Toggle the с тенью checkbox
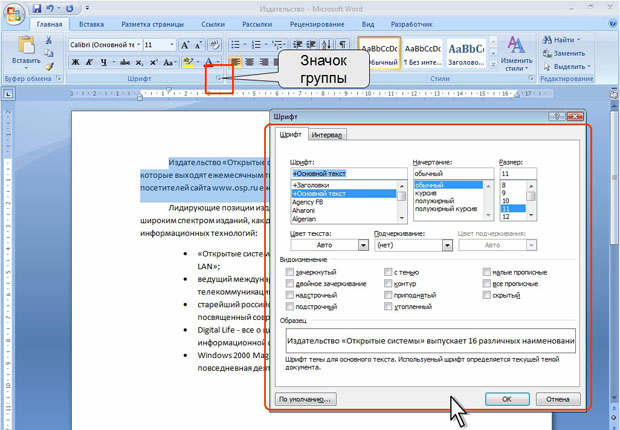 pos(388,272)
